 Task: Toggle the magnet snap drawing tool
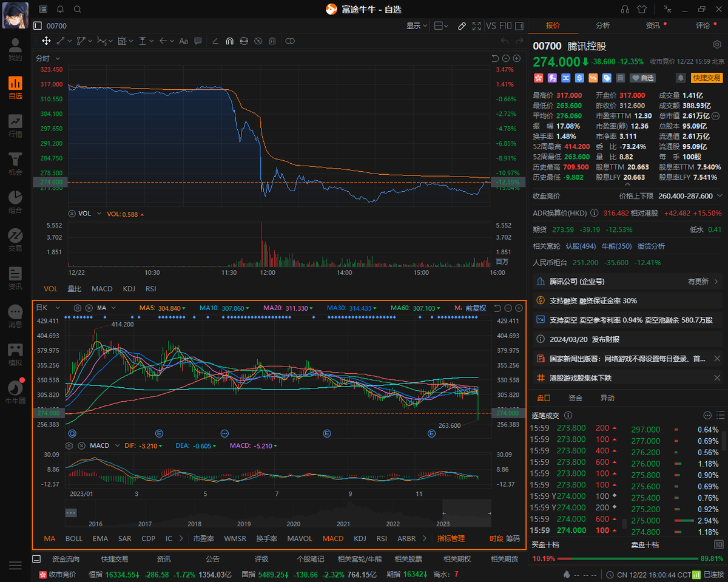pos(229,41)
